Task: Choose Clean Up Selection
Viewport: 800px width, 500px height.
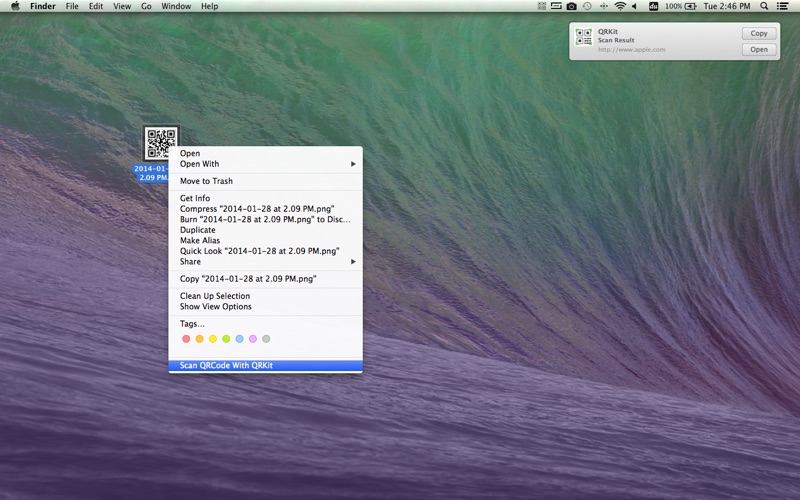Action: point(265,296)
